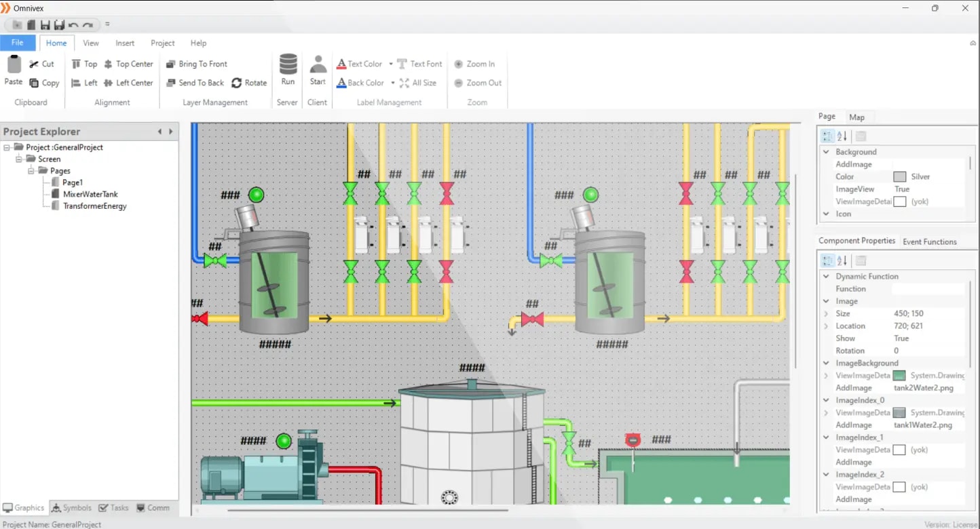Toggle categorized view in Component Properties
The width and height of the screenshot is (980, 529).
pos(827,260)
